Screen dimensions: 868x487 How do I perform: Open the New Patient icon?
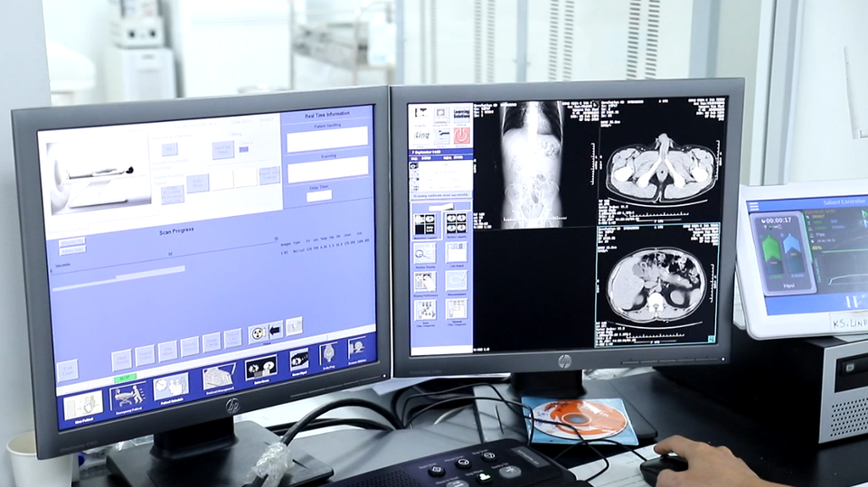(82, 404)
